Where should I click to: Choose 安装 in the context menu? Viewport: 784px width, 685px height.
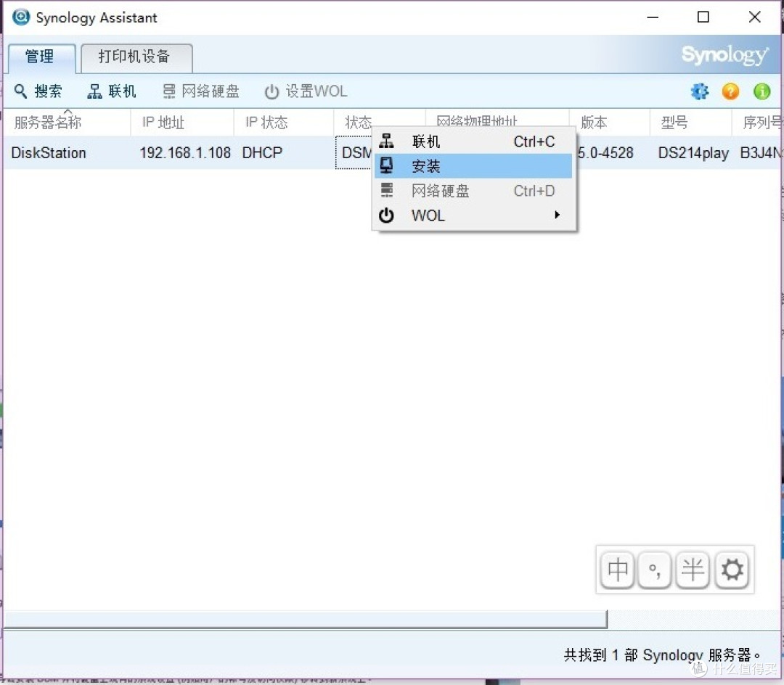pos(473,166)
